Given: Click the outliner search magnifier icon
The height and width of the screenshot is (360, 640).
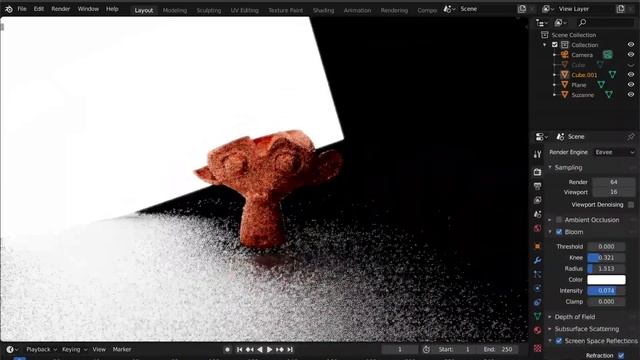Looking at the screenshot, I should [x=582, y=23].
